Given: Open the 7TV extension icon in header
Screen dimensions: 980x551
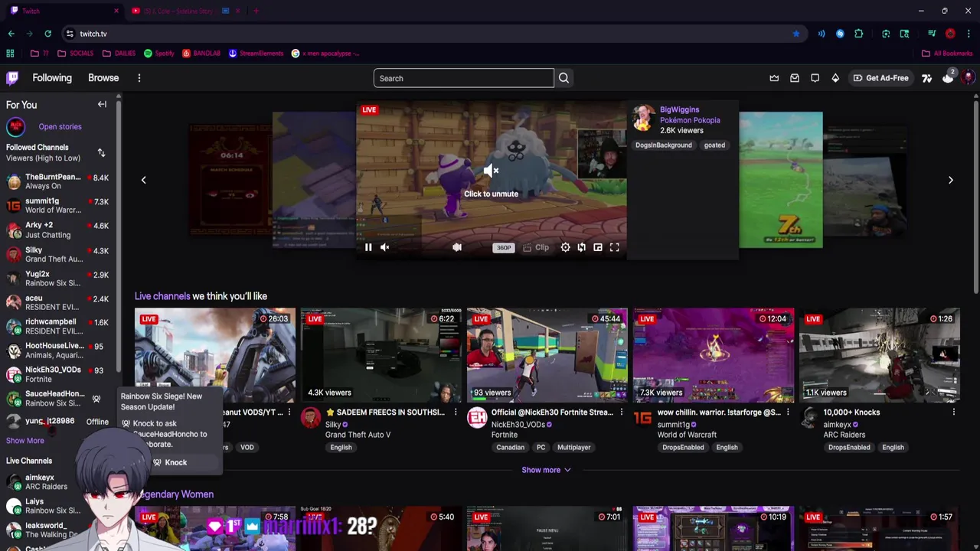Looking at the screenshot, I should (x=926, y=78).
